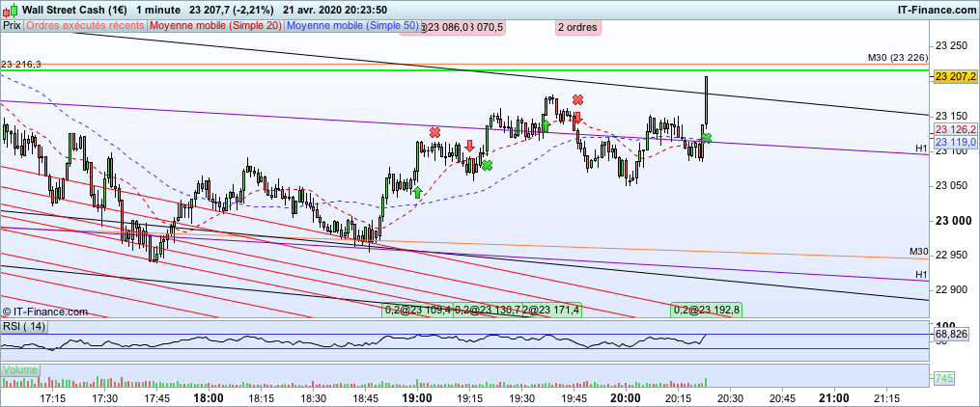Click the M30 label near 22 950
This screenshot has height=407, width=980.
coord(919,252)
